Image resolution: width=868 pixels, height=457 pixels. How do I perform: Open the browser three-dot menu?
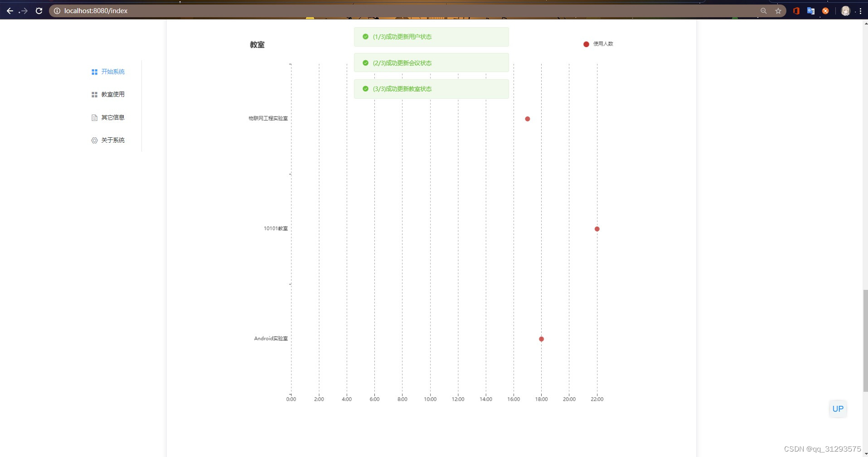click(860, 11)
